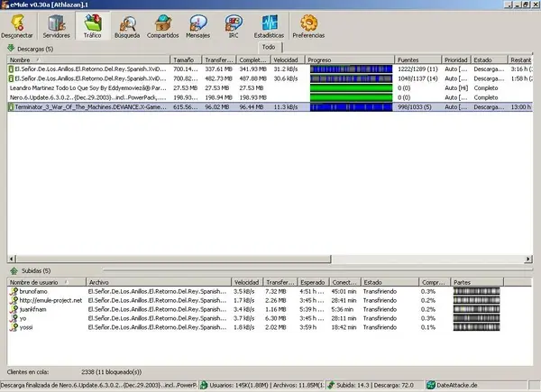The image size is (541, 392).
Task: Click the green Descargas arrow icon
Action: 11,49
